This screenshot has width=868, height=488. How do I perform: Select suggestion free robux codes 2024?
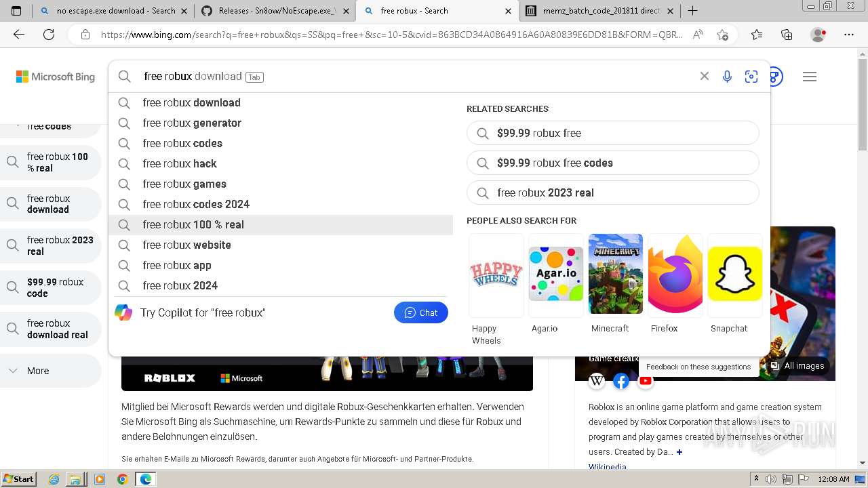click(x=281, y=205)
